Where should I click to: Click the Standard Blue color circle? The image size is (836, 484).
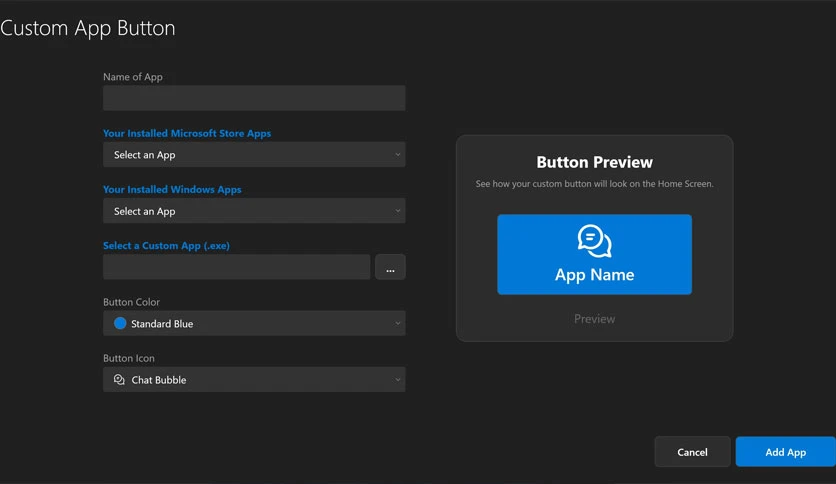[x=120, y=323]
